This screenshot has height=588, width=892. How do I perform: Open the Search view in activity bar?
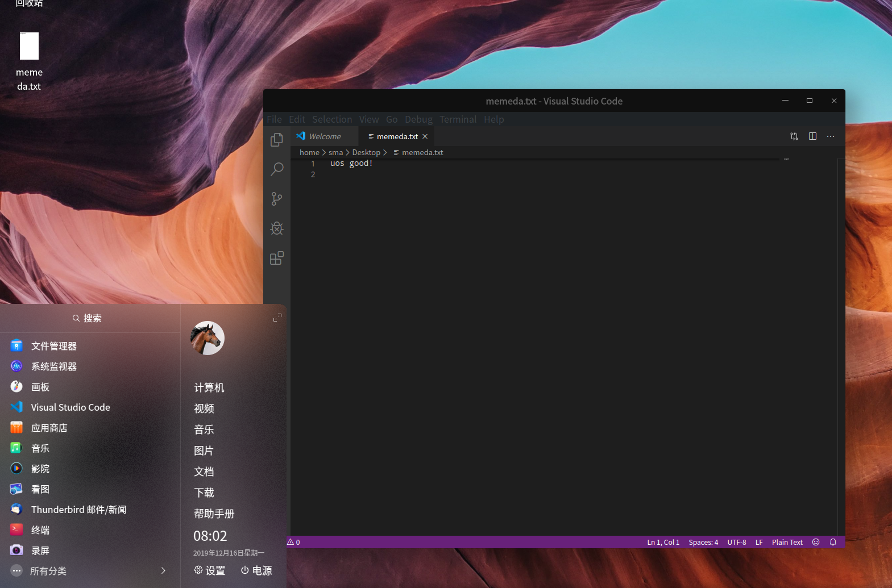pyautogui.click(x=277, y=169)
